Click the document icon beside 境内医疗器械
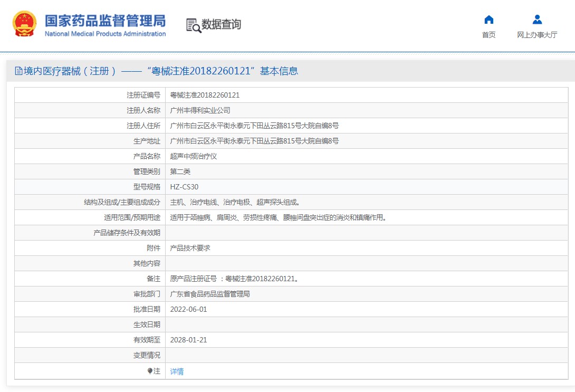 point(18,71)
